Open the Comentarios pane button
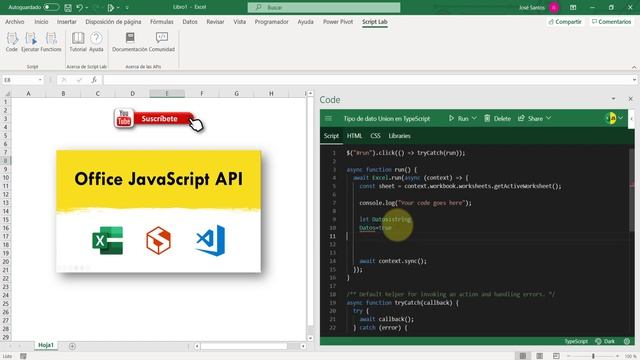The image size is (640, 360). pyautogui.click(x=611, y=22)
